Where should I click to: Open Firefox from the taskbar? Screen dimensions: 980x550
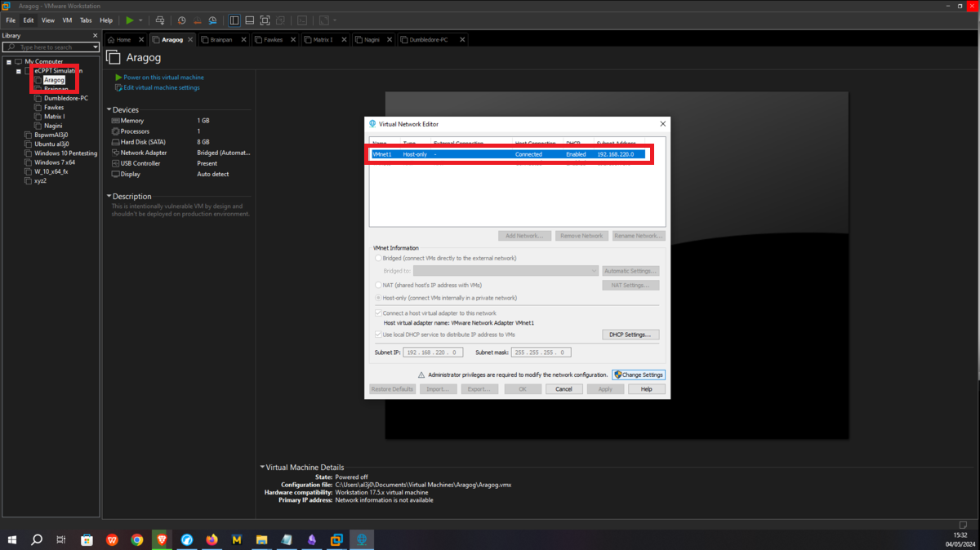212,540
